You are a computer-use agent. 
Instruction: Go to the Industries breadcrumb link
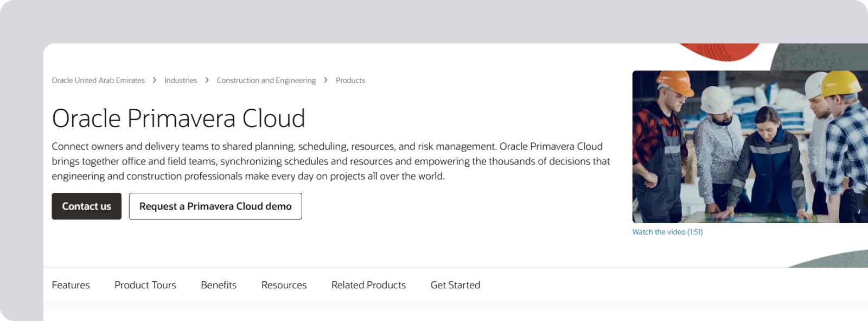tap(181, 80)
